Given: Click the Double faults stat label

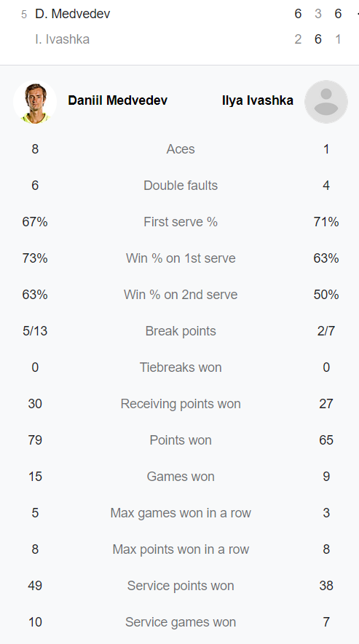Looking at the screenshot, I should [181, 186].
